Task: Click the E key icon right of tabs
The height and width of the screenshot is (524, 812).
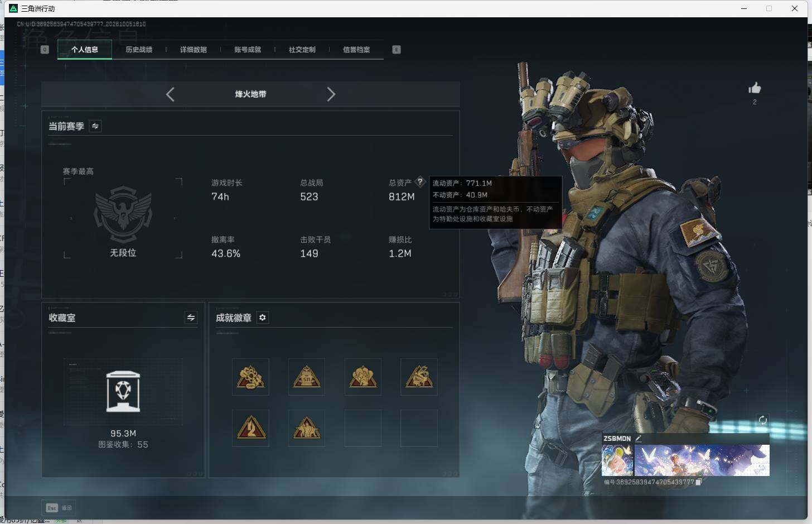Action: pos(397,50)
